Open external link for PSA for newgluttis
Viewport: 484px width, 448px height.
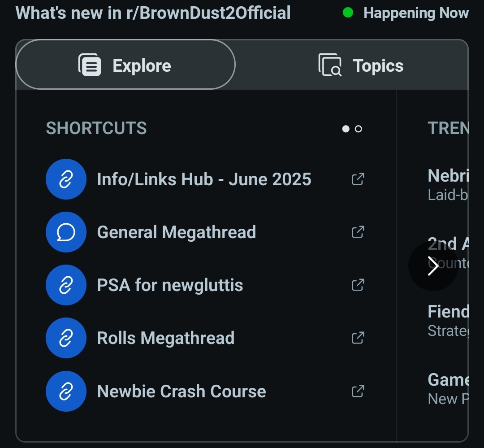point(358,285)
